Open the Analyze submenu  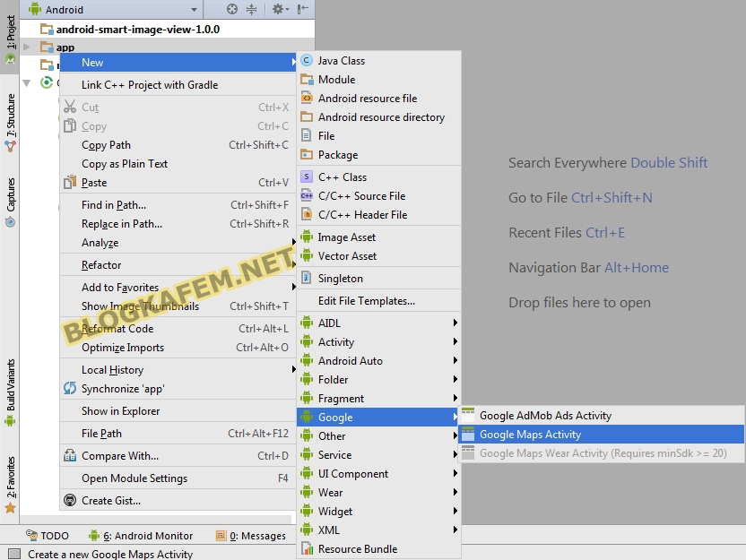(178, 243)
